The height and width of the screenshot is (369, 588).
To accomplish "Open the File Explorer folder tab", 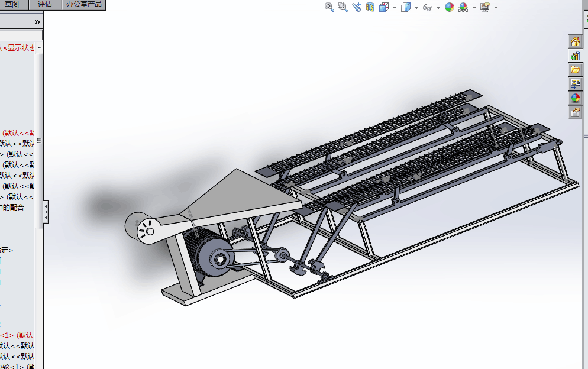I will [575, 70].
